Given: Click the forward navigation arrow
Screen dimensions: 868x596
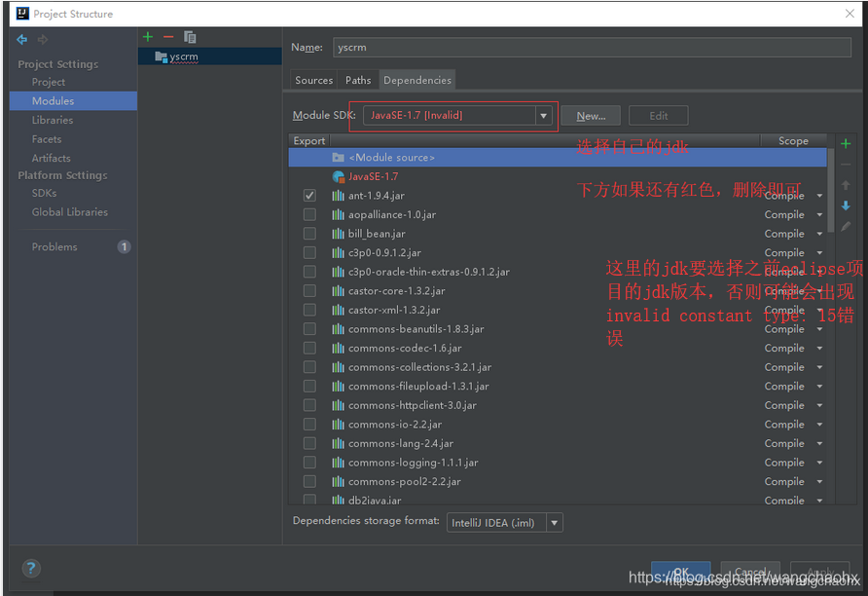Looking at the screenshot, I should pyautogui.click(x=43, y=39).
